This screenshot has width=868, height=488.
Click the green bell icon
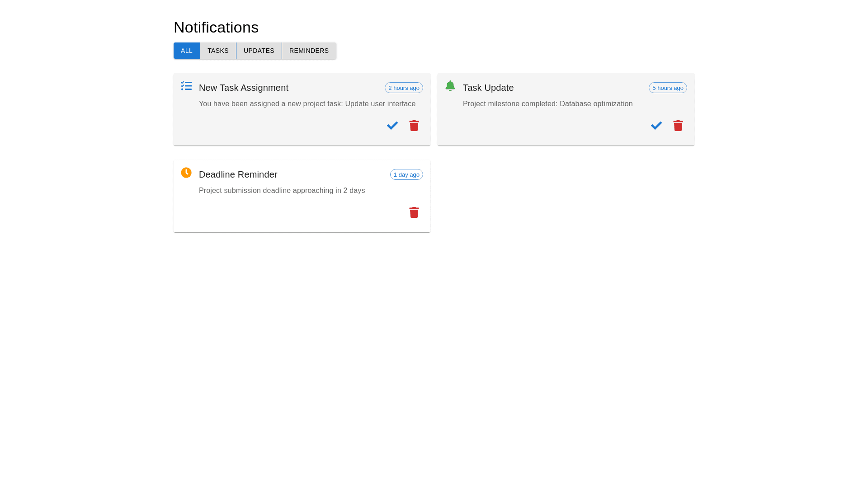450,86
